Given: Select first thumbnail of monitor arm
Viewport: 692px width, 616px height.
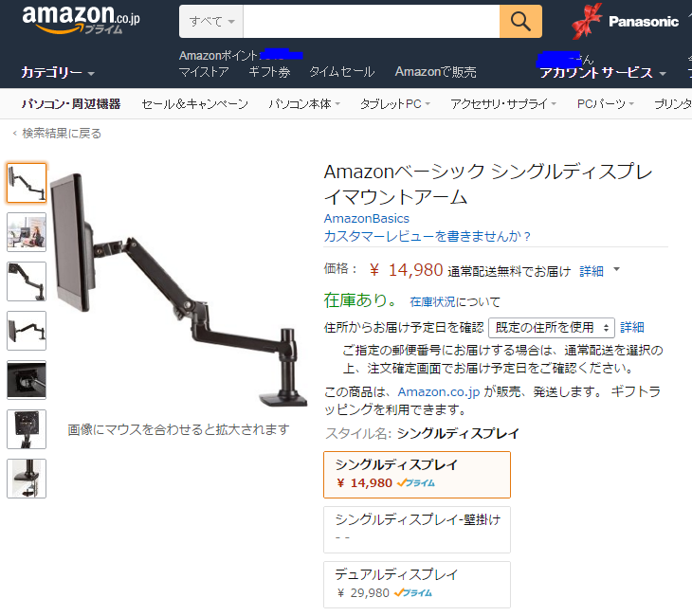Looking at the screenshot, I should [27, 183].
